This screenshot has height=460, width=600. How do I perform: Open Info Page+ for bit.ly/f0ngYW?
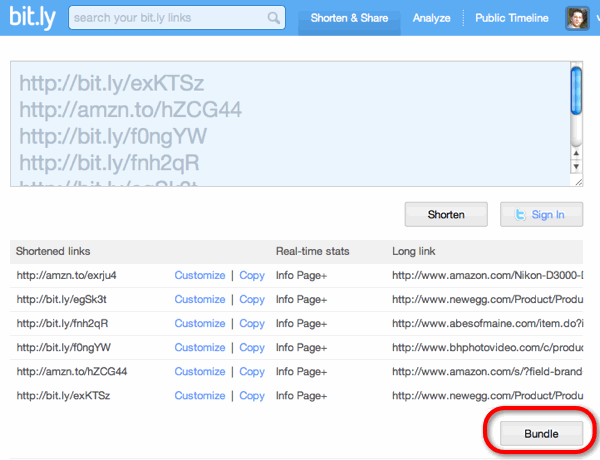tap(301, 347)
